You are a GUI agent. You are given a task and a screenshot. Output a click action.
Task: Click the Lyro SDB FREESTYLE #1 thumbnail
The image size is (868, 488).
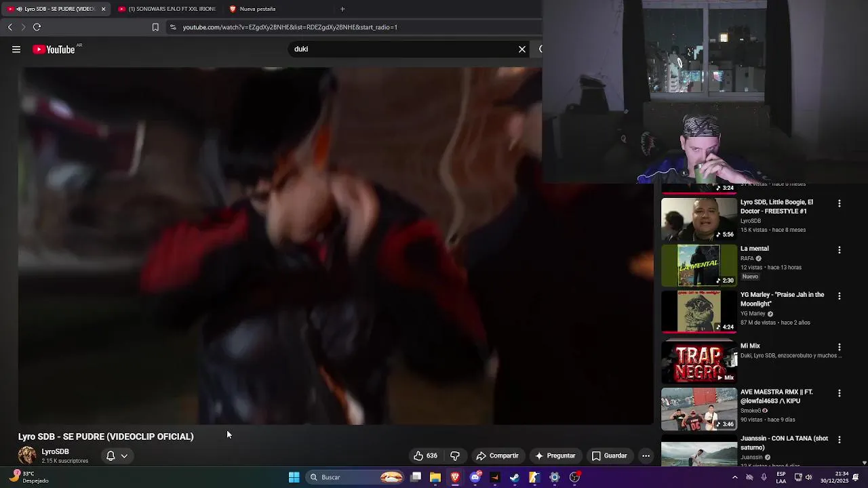698,219
